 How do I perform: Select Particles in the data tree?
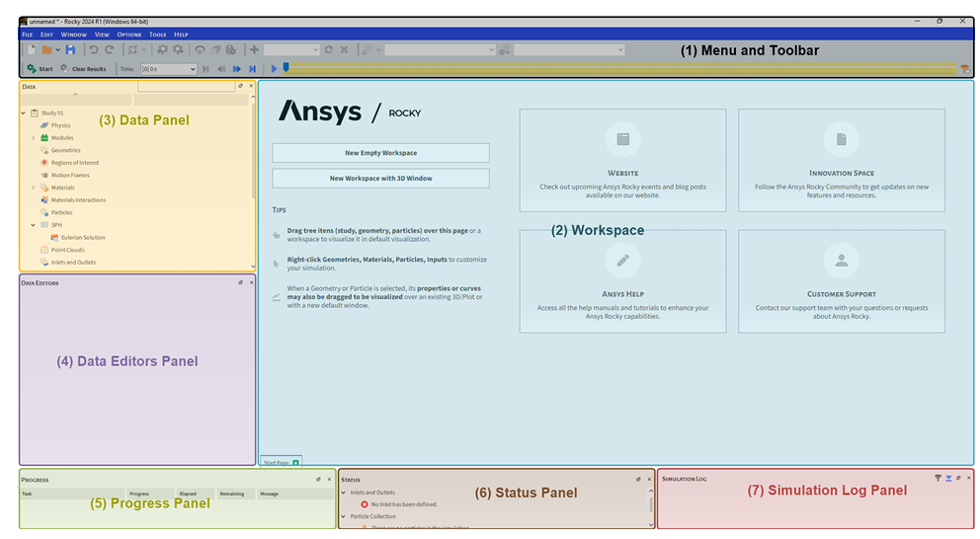click(x=62, y=212)
